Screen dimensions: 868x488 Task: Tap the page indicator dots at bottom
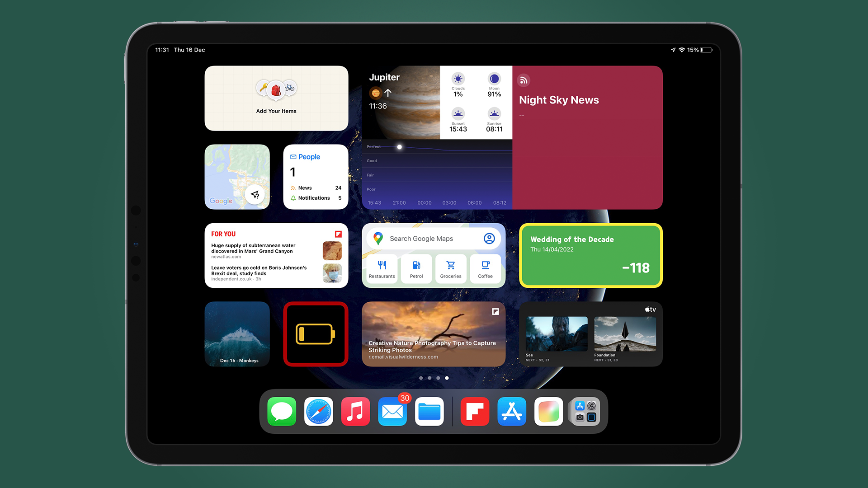[x=434, y=378]
